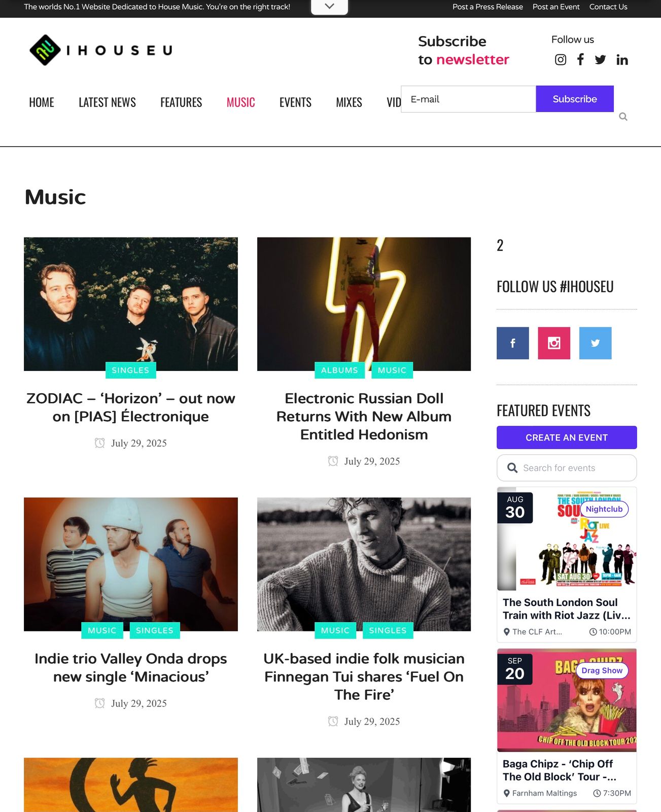Open the pink Instagram sidebar tile

click(x=554, y=343)
